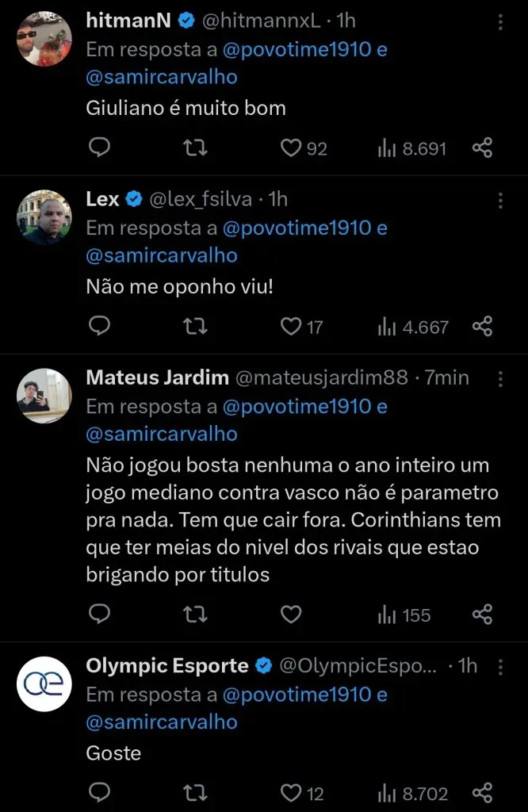Viewport: 528px width, 812px height.
Task: Open the three-dot menu on hitmanN's tweet
Action: [x=500, y=21]
